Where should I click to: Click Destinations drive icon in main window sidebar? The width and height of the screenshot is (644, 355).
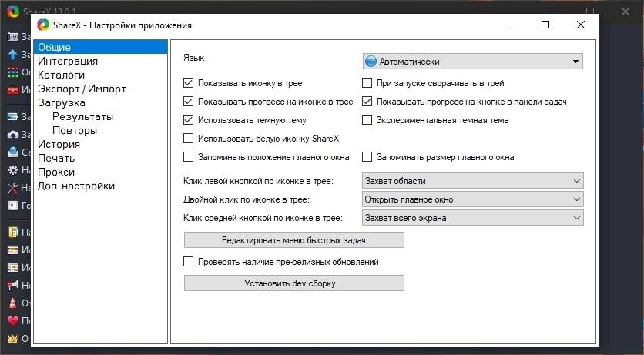point(13,152)
